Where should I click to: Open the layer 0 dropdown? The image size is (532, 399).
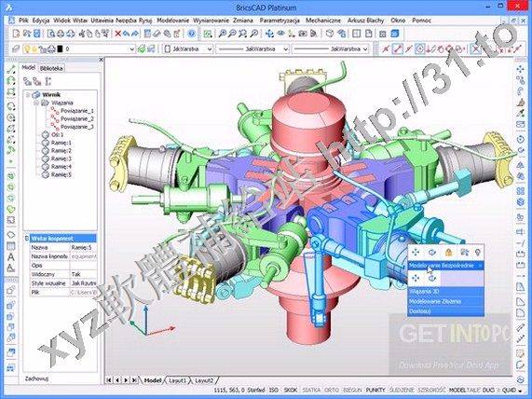pos(132,49)
